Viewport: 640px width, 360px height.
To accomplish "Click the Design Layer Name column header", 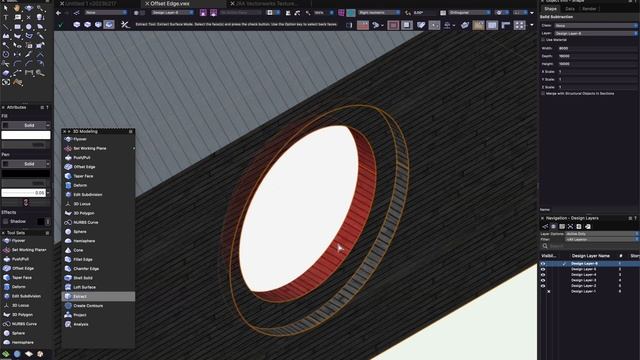I will tap(591, 256).
